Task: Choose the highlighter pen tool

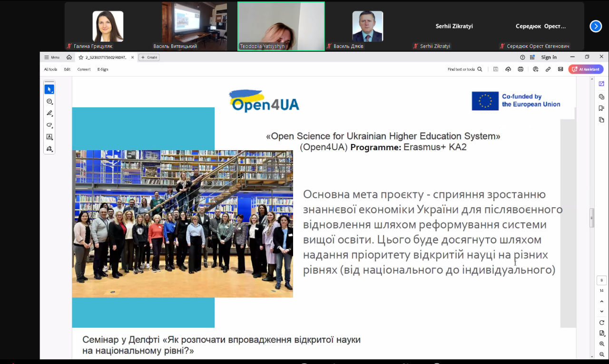Action: click(x=49, y=113)
